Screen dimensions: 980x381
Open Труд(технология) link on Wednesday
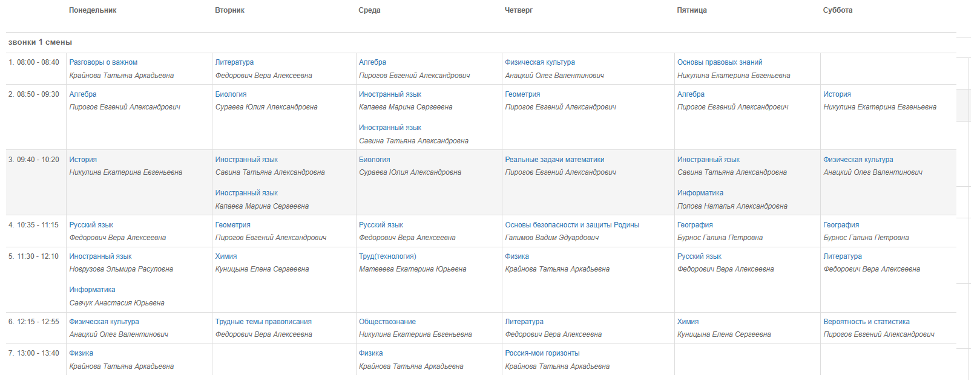coord(387,256)
